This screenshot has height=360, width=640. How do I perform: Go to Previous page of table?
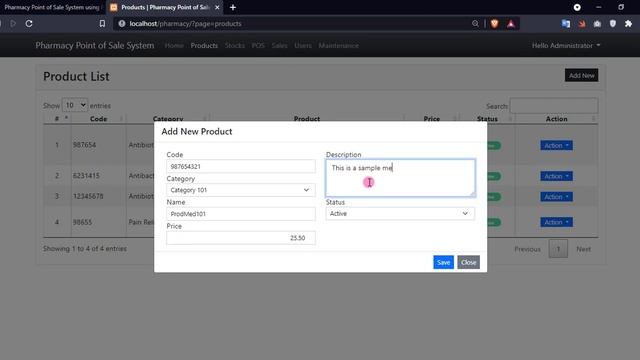pos(527,249)
